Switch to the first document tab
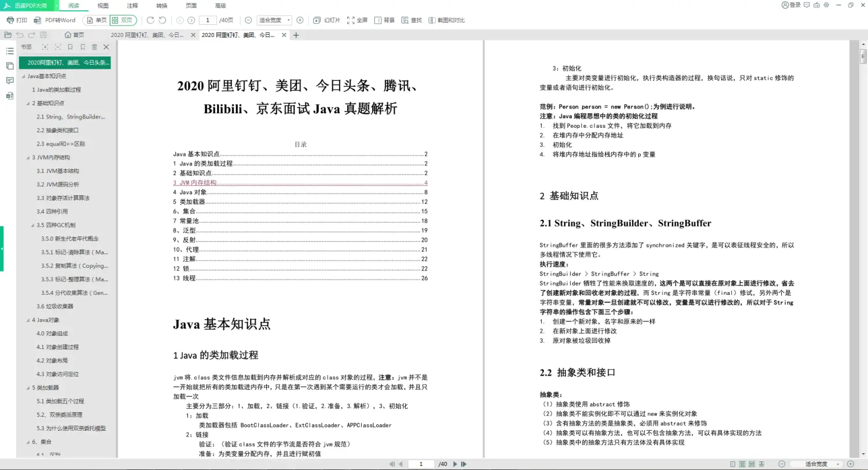This screenshot has width=868, height=470. 148,35
